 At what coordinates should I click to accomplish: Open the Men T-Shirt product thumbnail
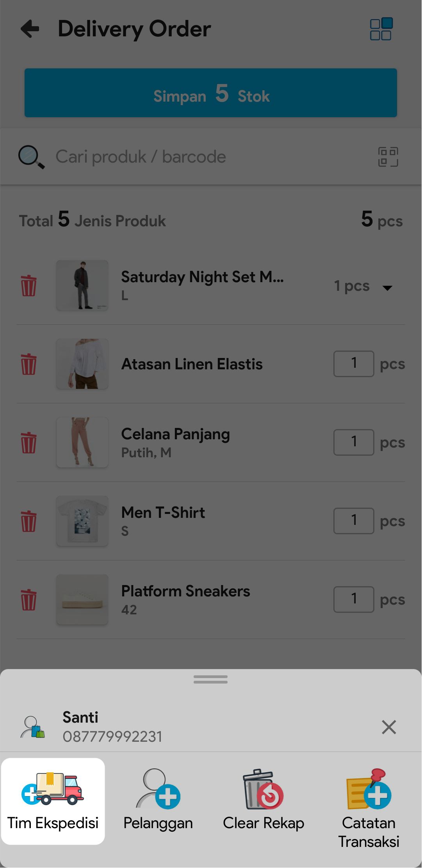(82, 521)
